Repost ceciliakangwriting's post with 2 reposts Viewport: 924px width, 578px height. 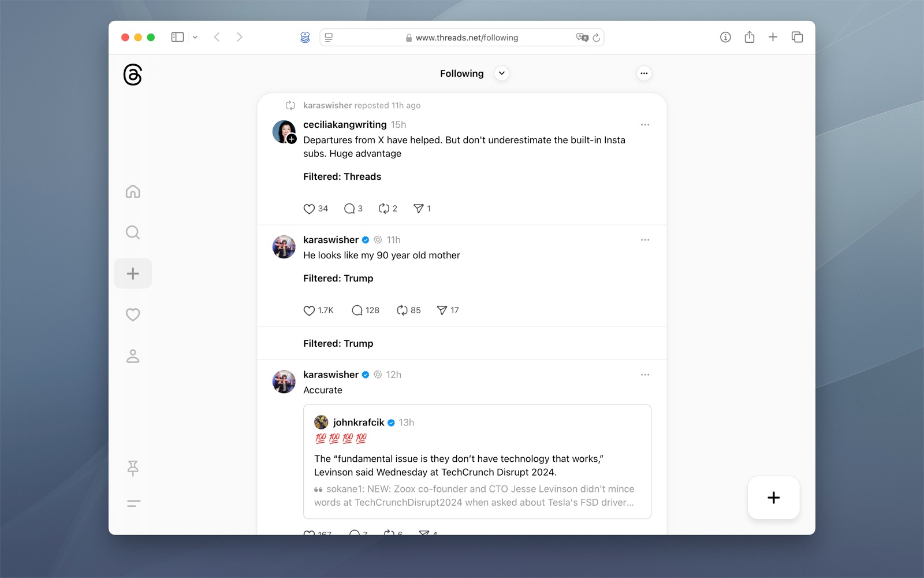(388, 209)
